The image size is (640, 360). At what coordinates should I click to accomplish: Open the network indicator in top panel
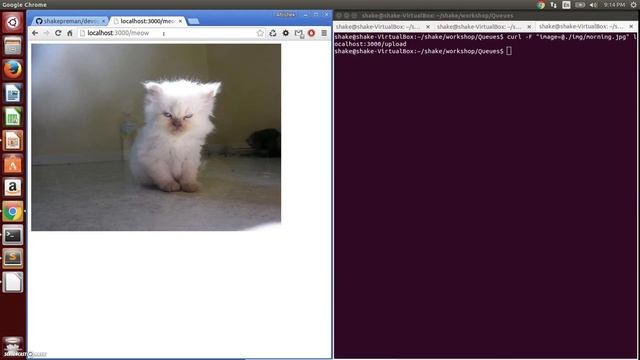tap(553, 5)
